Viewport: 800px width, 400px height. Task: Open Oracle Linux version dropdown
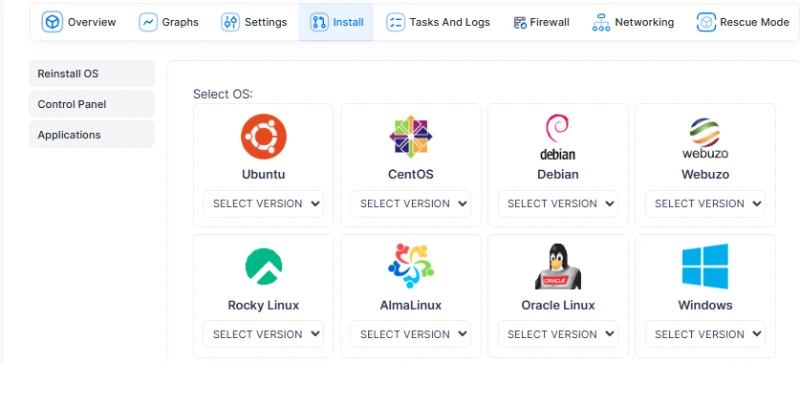point(558,334)
